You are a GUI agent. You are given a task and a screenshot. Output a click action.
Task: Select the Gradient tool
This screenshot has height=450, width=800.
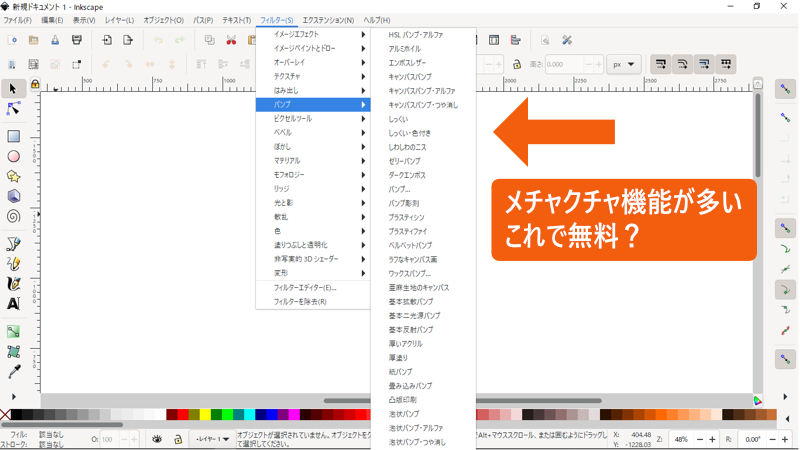click(13, 332)
